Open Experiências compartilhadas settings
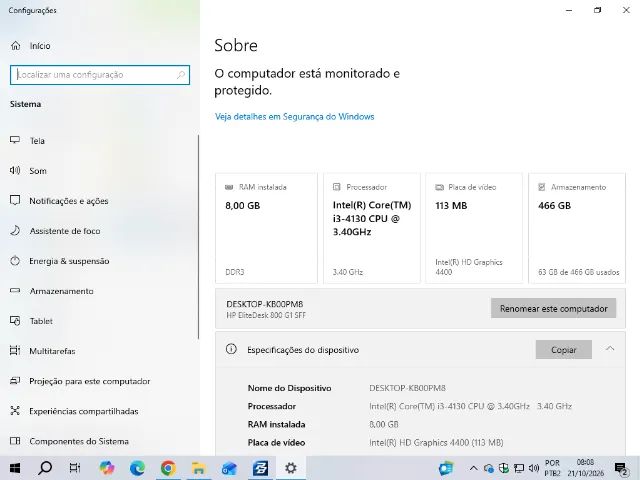The width and height of the screenshot is (640, 480). (84, 411)
